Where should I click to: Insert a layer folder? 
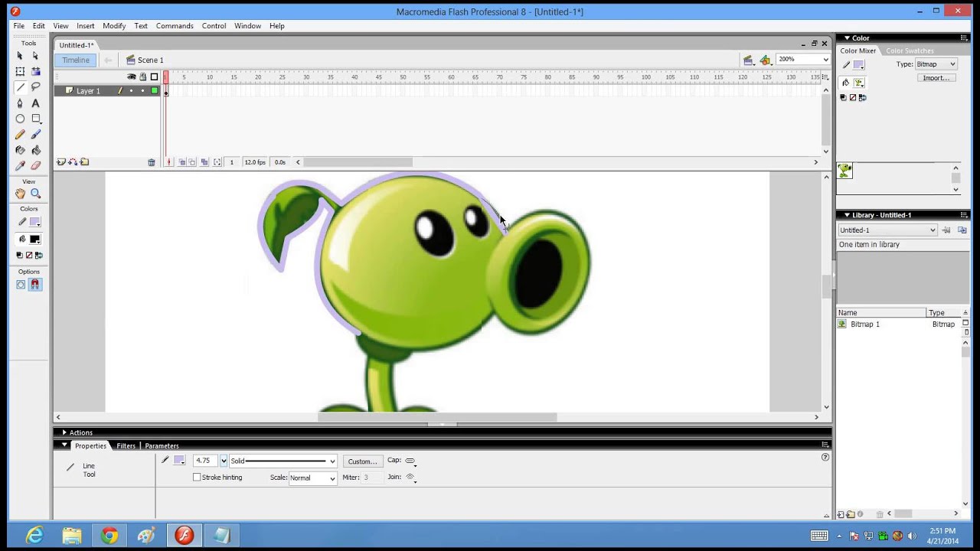pos(84,162)
